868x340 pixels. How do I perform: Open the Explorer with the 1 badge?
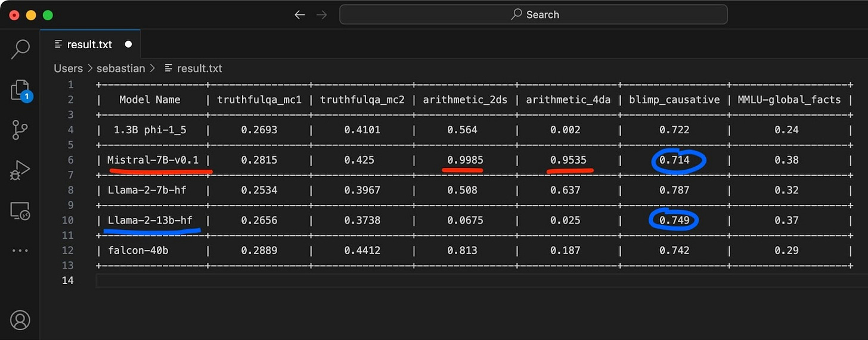[20, 91]
